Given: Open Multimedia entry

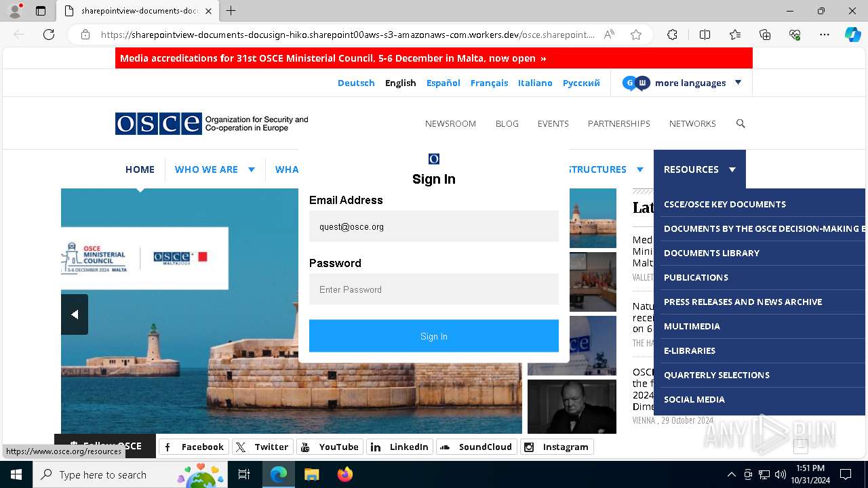Looking at the screenshot, I should point(692,326).
